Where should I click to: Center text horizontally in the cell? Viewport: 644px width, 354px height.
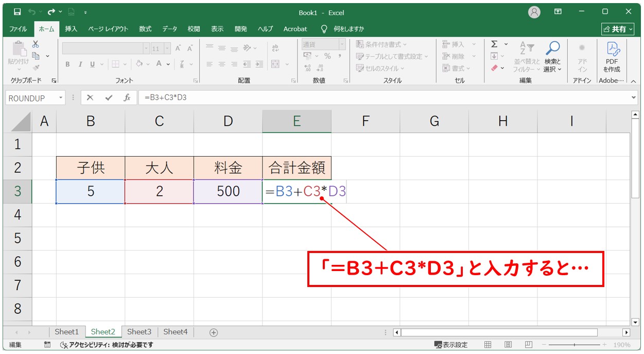(x=222, y=64)
